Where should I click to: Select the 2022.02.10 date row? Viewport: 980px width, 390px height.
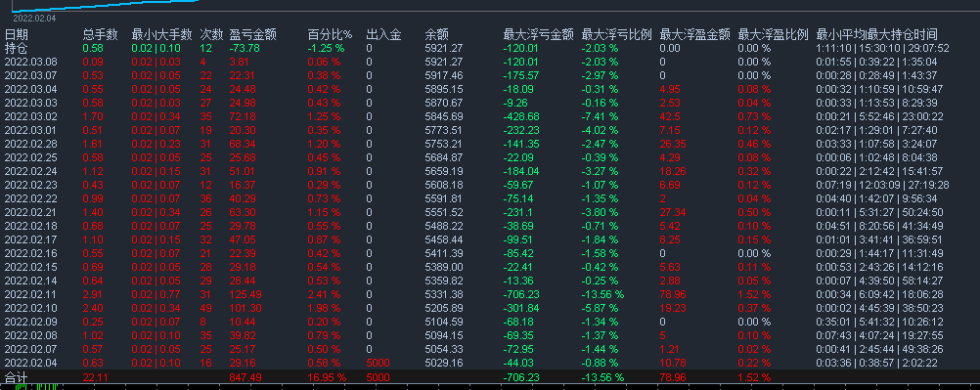30,308
